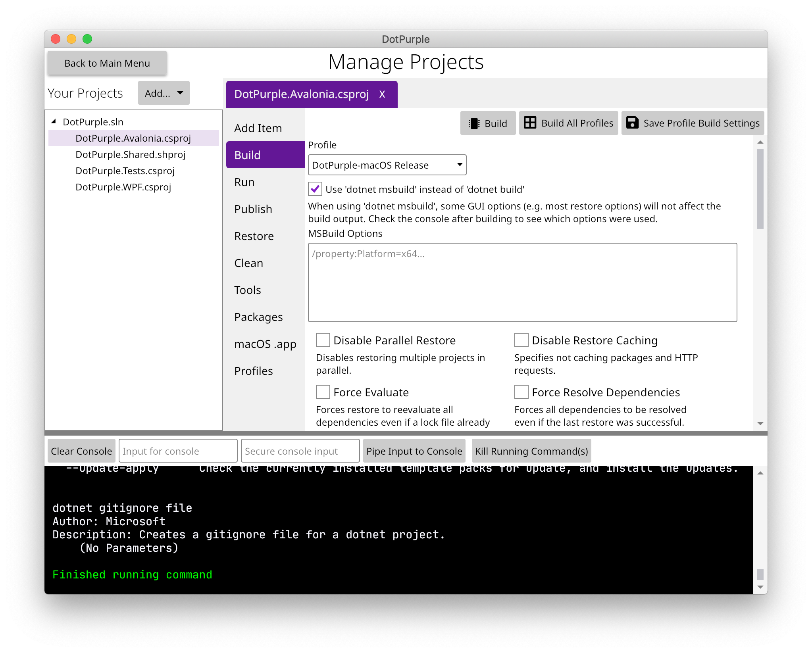Select DotPurple.Shared.shproj in project tree
The width and height of the screenshot is (812, 653).
click(131, 154)
